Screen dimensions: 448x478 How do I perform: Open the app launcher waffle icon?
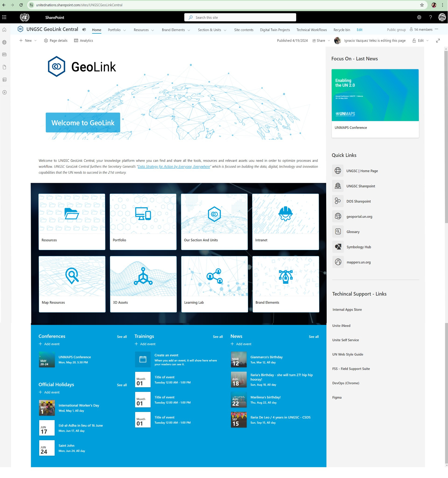4,17
